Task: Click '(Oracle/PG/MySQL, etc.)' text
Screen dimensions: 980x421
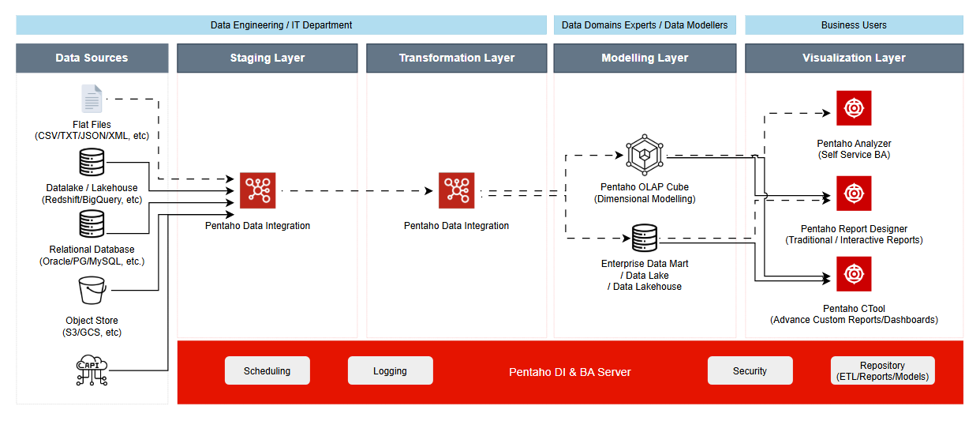Action: tap(92, 261)
